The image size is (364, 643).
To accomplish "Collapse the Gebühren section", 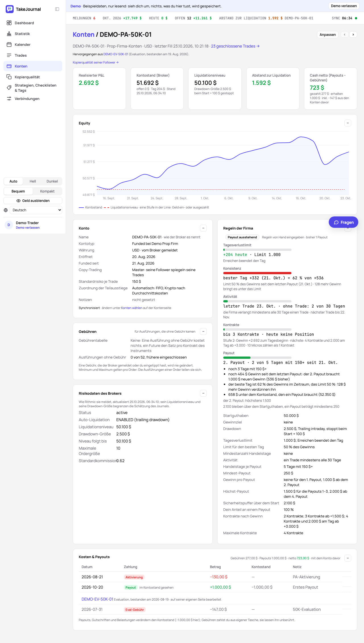I will (203, 331).
